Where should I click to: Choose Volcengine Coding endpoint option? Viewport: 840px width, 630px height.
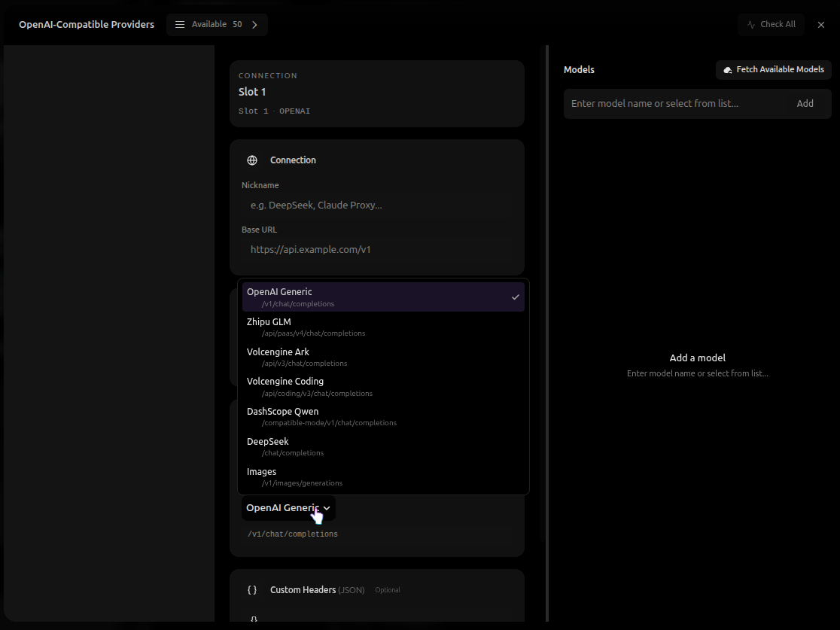383,387
